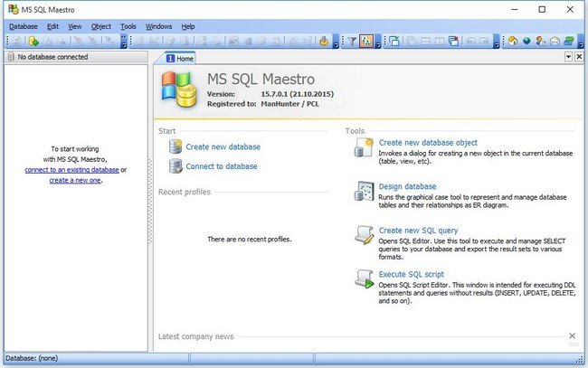Click the Create Database toolbar icon
This screenshot has height=368, width=588.
pyautogui.click(x=33, y=42)
